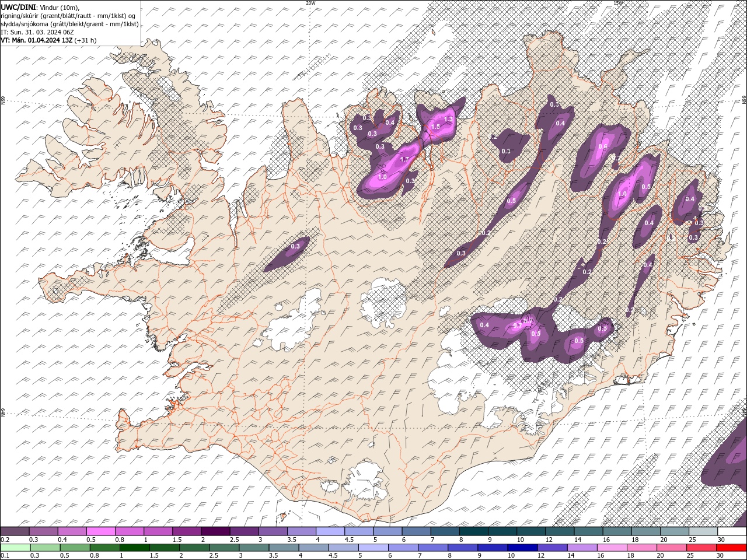Click the periwinkle 4 swatch in top legend row
The width and height of the screenshot is (747, 560).
[330, 531]
